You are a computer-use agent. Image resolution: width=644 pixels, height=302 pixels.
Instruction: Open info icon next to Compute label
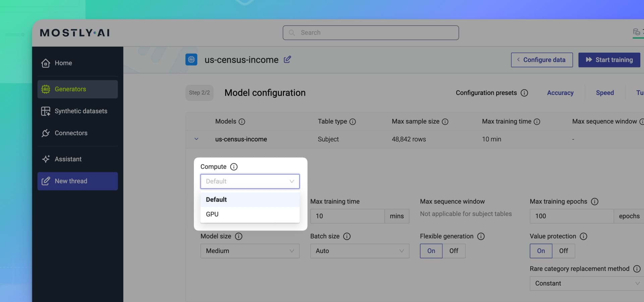pyautogui.click(x=234, y=167)
